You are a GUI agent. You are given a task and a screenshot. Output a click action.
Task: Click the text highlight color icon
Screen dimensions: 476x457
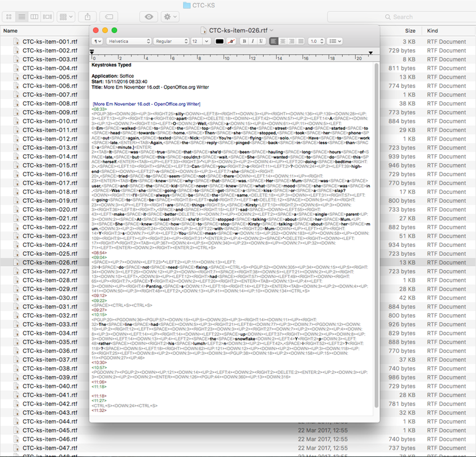pyautogui.click(x=231, y=41)
